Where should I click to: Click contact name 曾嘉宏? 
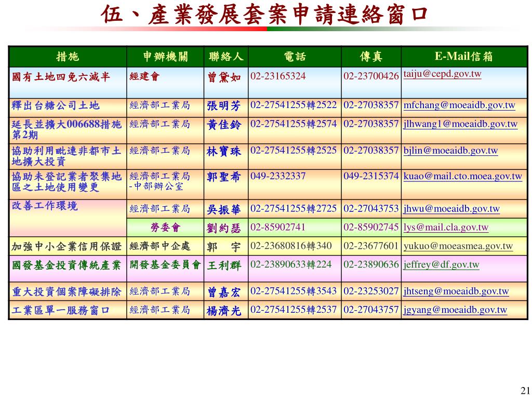point(224,292)
